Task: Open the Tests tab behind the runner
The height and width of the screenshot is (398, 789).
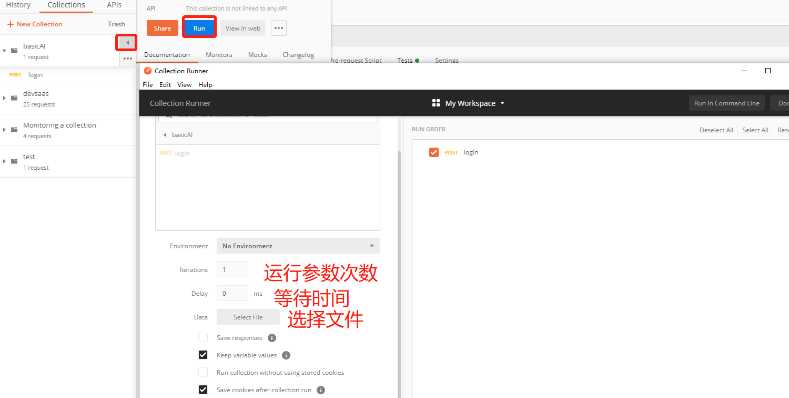Action: click(x=408, y=60)
